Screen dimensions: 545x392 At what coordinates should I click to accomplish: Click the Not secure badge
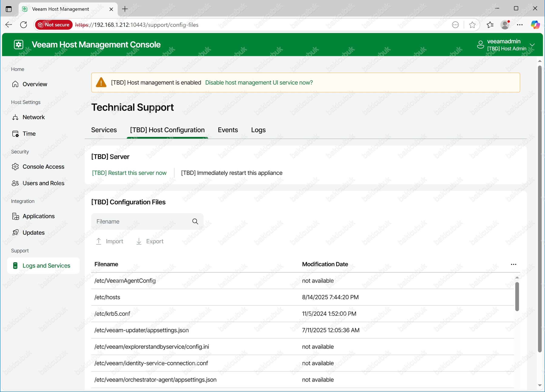coord(54,24)
